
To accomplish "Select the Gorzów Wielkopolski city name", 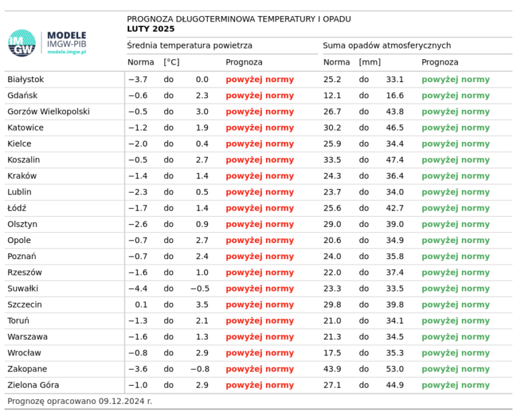I will (48, 112).
